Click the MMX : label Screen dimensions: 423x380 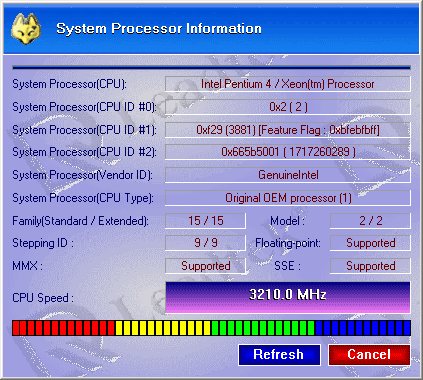tap(27, 266)
